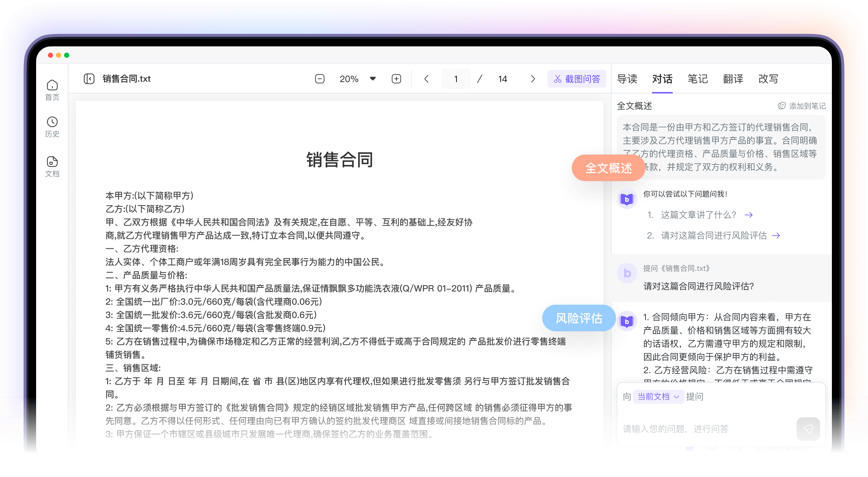This screenshot has height=477, width=868.
Task: Collapse the document panel icon beside 销售合同.txt
Action: click(89, 78)
